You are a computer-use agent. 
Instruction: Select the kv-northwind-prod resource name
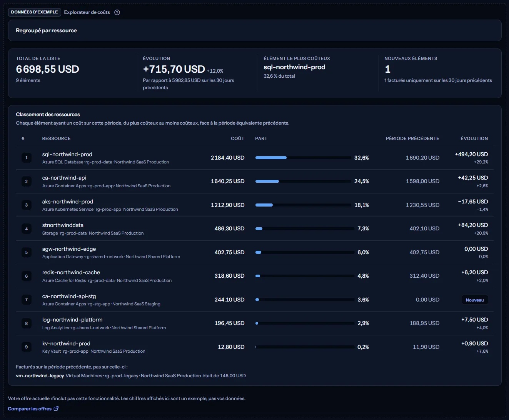pyautogui.click(x=66, y=343)
